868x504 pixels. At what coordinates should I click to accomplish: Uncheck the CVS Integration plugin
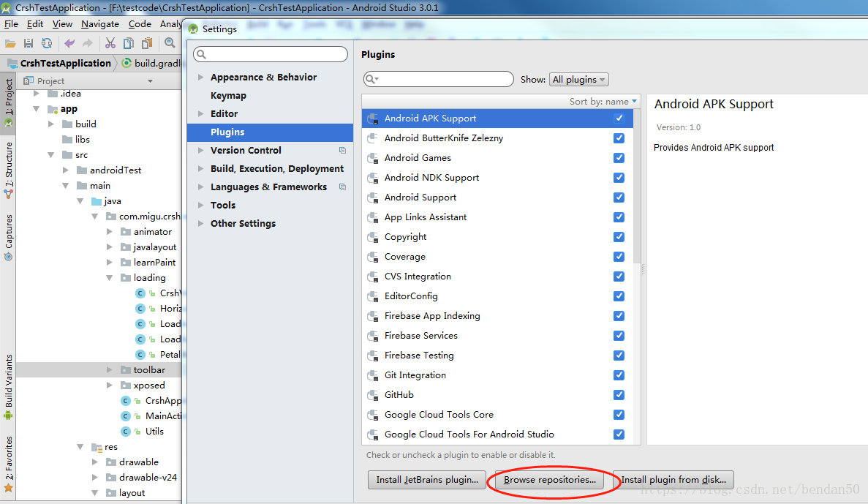pyautogui.click(x=619, y=277)
